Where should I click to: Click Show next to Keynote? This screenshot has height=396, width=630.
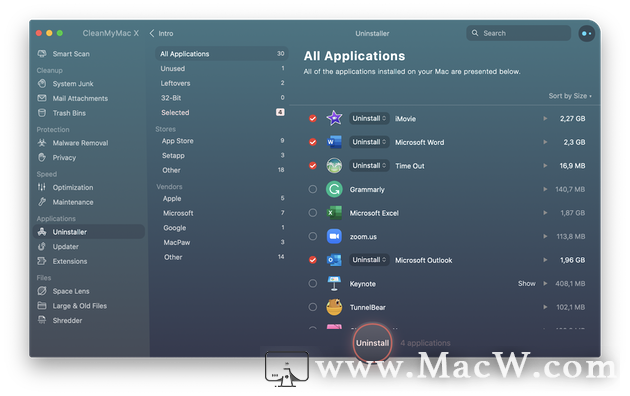point(526,284)
